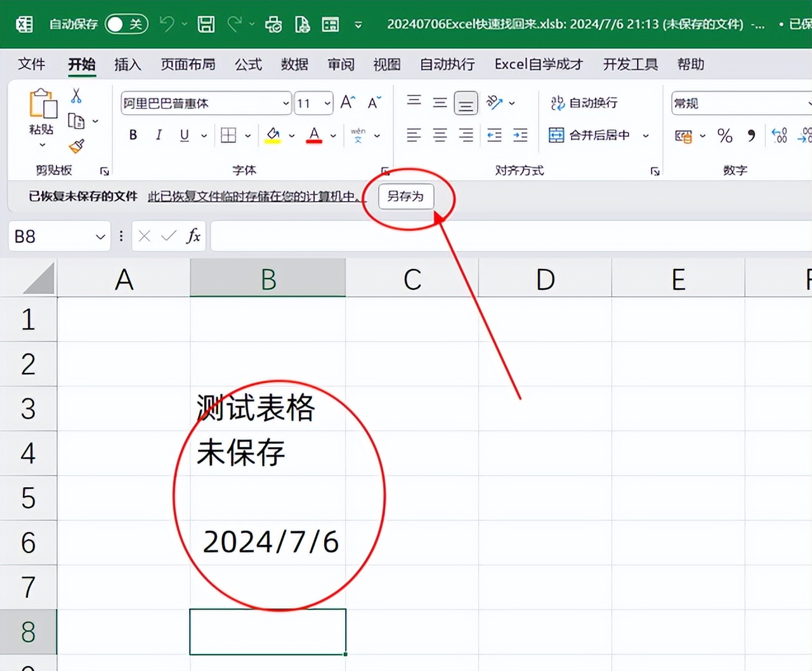Image resolution: width=812 pixels, height=671 pixels.
Task: Expand the font color palette arrow
Action: click(333, 136)
